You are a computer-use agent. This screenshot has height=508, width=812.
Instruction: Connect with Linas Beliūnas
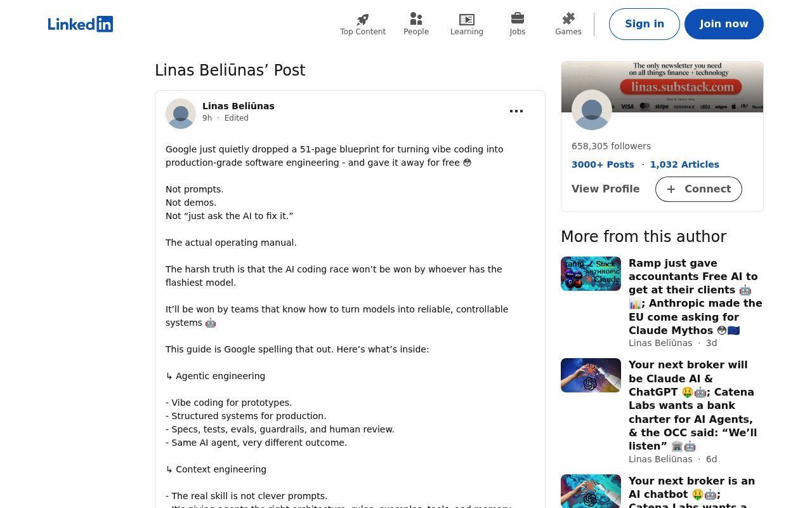point(698,189)
